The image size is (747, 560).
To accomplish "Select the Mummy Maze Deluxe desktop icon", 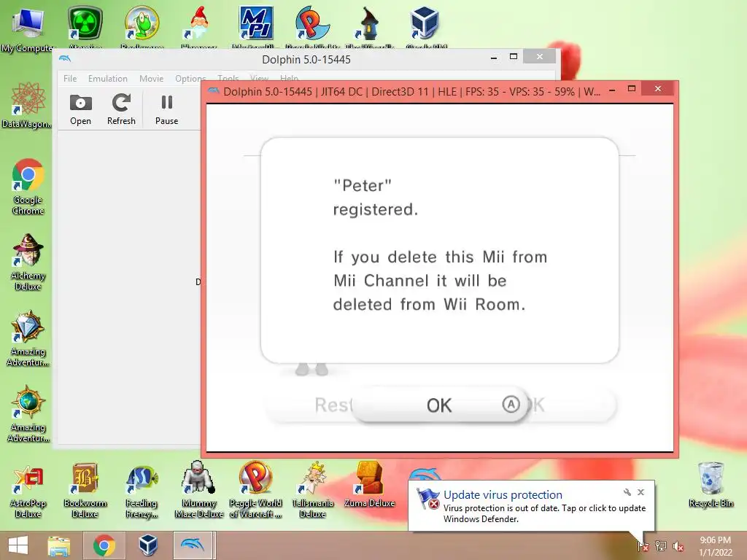I will (x=198, y=491).
